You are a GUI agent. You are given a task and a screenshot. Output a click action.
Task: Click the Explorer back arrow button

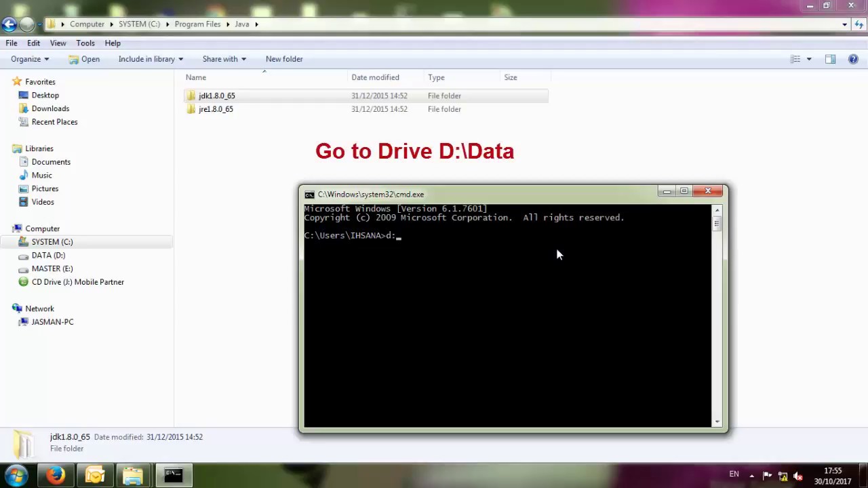tap(9, 24)
